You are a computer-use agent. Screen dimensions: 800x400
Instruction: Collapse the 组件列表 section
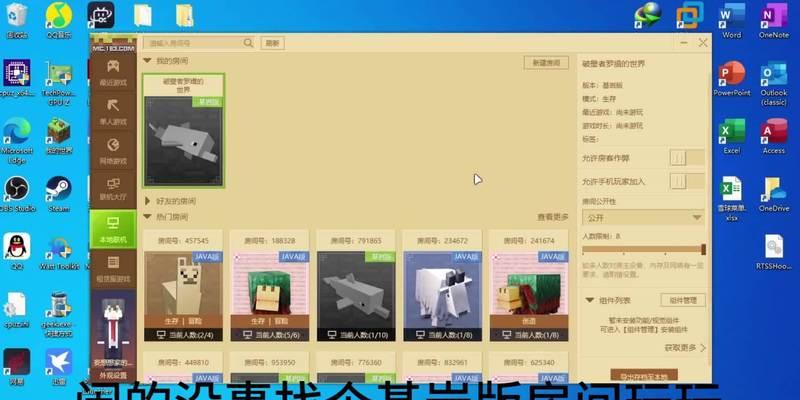click(x=590, y=300)
